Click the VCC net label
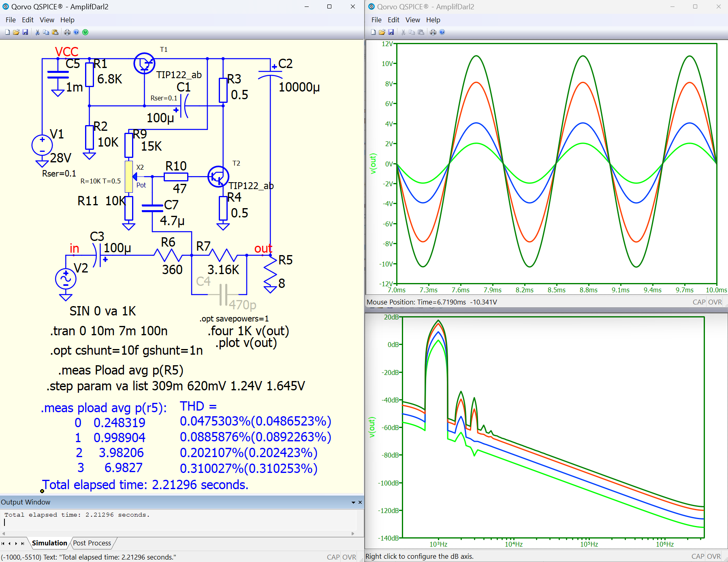 pyautogui.click(x=66, y=52)
